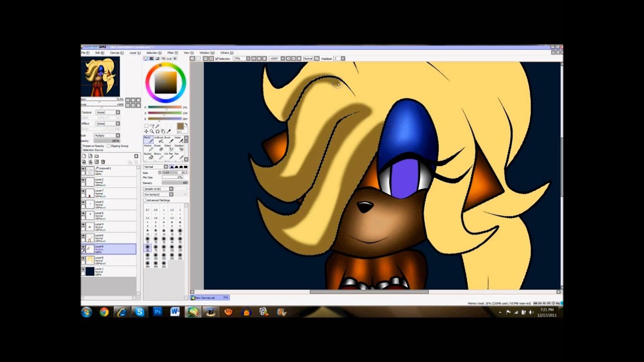Open Google Chrome from the taskbar
Viewport: 644px width, 362px height.
point(104,312)
